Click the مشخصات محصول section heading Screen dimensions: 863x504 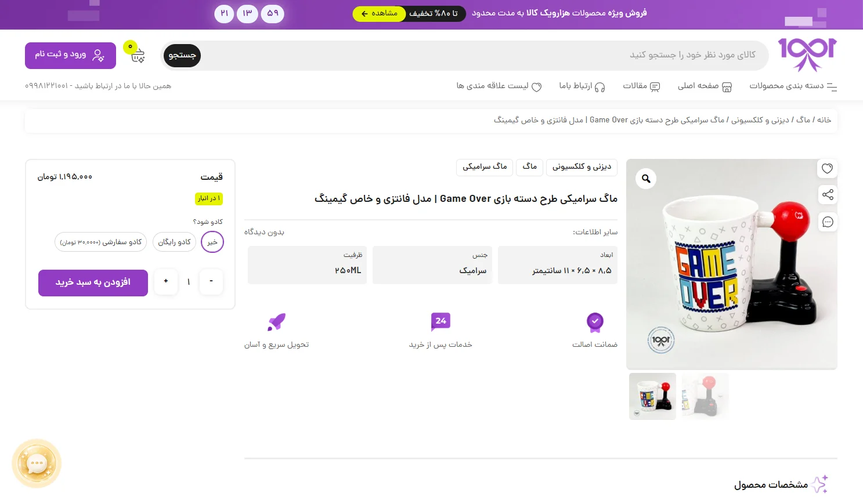(771, 485)
